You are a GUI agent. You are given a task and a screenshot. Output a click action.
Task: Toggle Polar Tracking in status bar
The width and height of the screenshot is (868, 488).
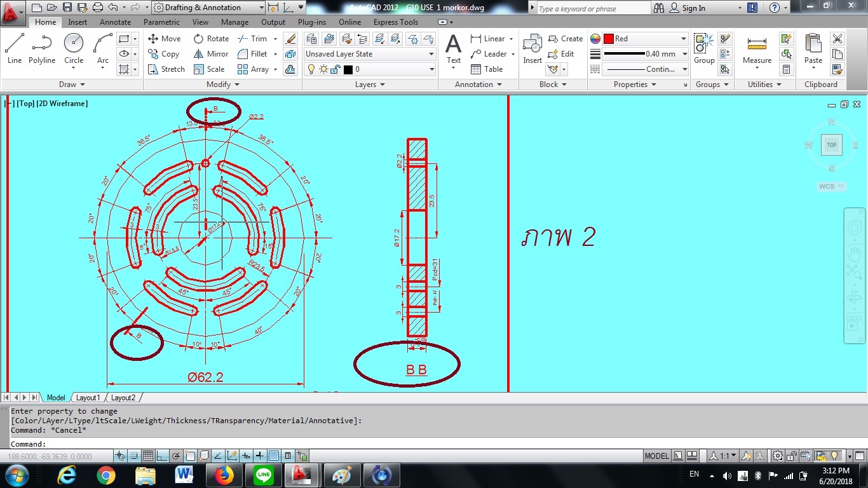[176, 456]
